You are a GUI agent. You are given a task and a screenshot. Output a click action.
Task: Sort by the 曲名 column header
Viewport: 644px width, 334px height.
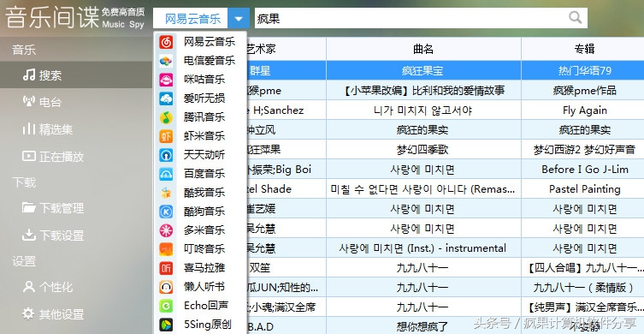click(423, 49)
